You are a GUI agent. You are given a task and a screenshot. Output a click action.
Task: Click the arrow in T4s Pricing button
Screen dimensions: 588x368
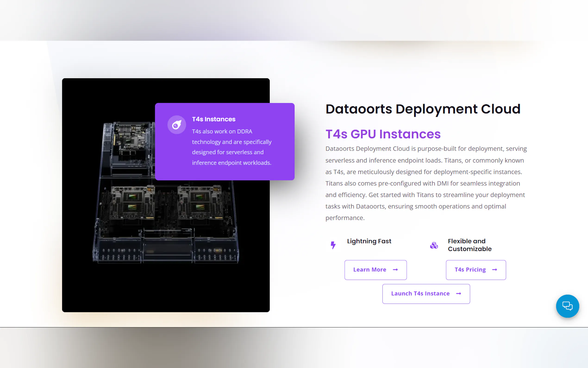(x=494, y=270)
